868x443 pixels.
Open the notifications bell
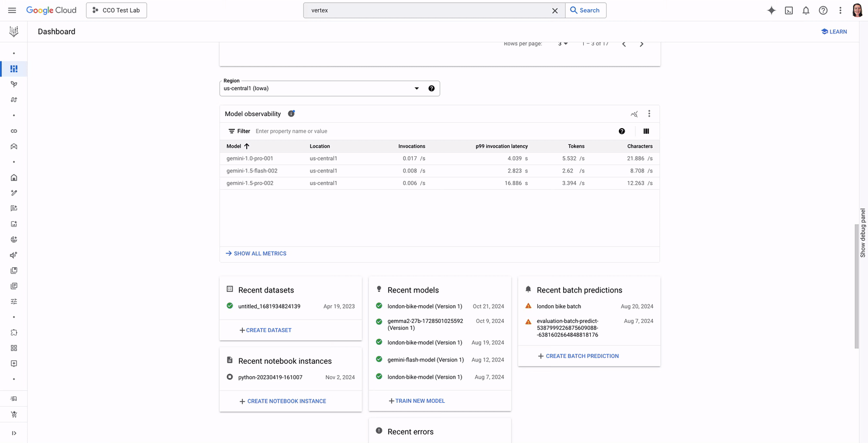806,10
